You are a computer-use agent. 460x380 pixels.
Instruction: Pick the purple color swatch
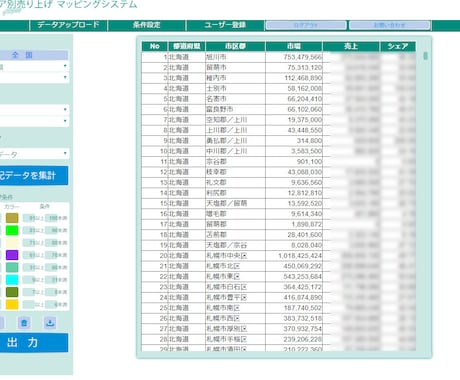click(x=12, y=255)
